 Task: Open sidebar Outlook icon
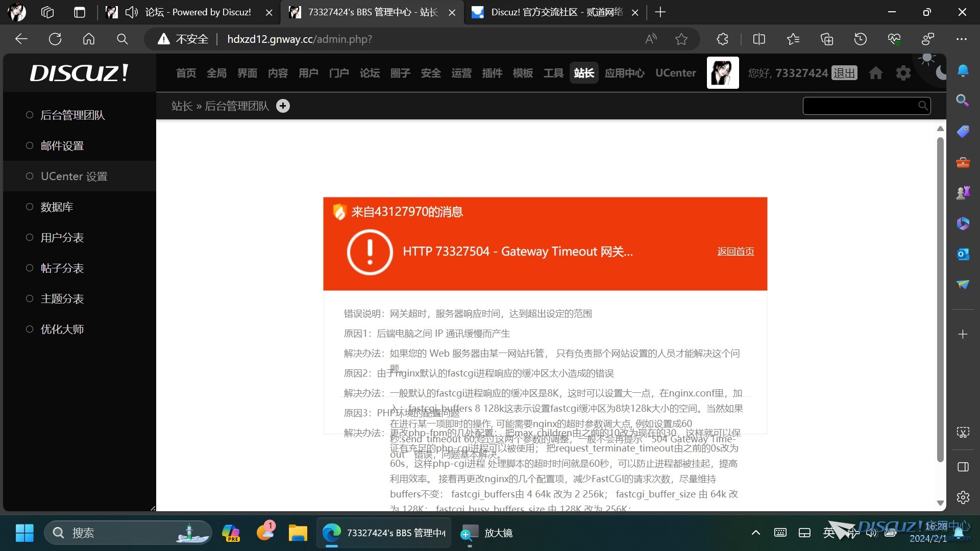[963, 254]
